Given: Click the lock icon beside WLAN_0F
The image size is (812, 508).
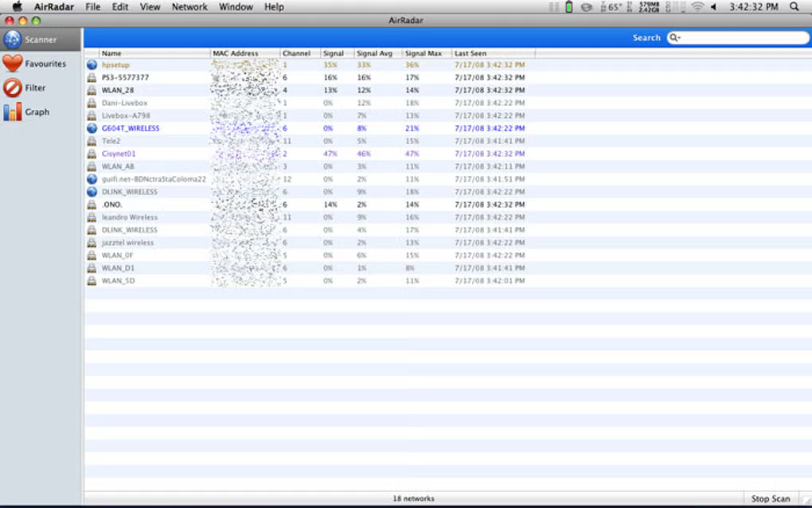Looking at the screenshot, I should 92,256.
